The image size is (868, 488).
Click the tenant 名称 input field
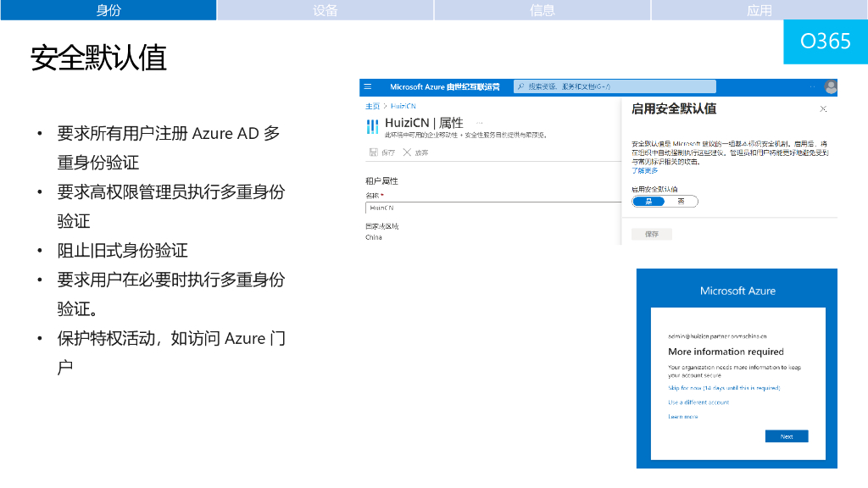[492, 208]
